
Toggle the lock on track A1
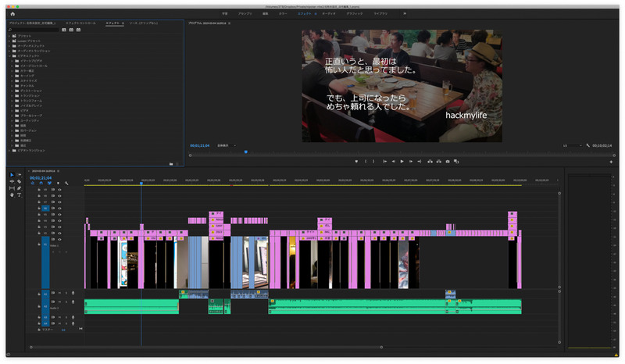[39, 294]
